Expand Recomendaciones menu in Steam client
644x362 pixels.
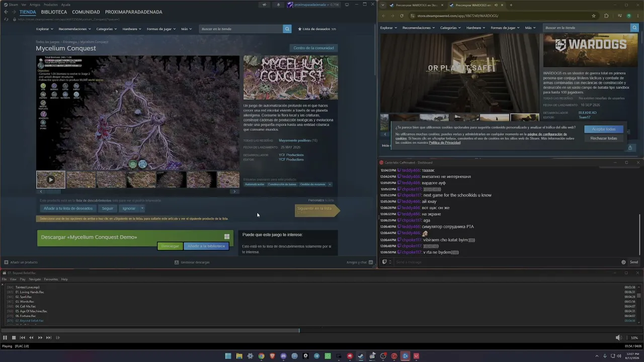tap(75, 29)
